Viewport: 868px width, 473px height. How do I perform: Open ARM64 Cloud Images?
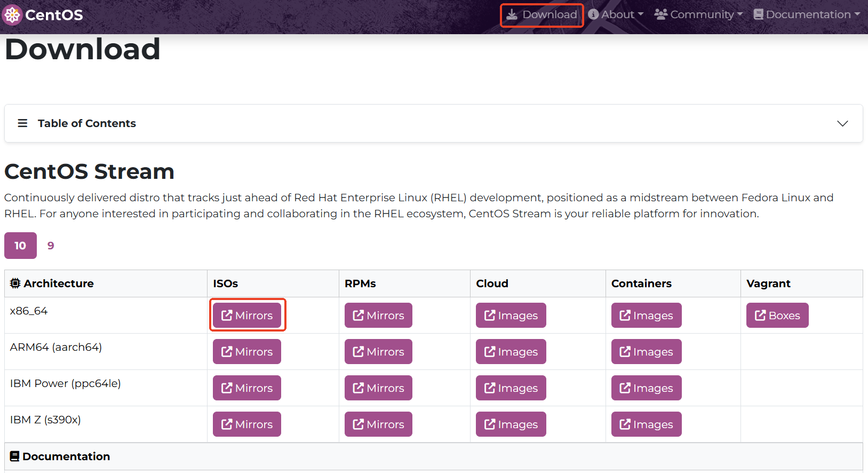point(511,352)
